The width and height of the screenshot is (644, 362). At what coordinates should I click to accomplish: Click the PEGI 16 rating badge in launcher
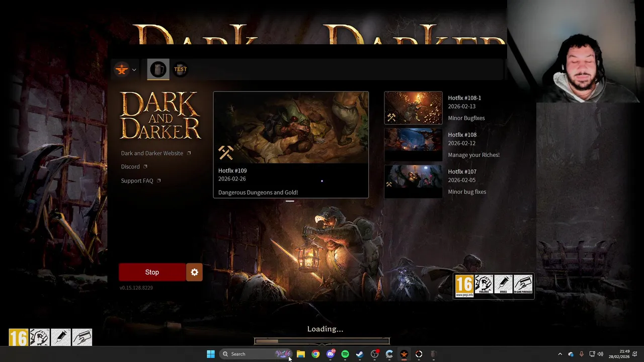464,286
